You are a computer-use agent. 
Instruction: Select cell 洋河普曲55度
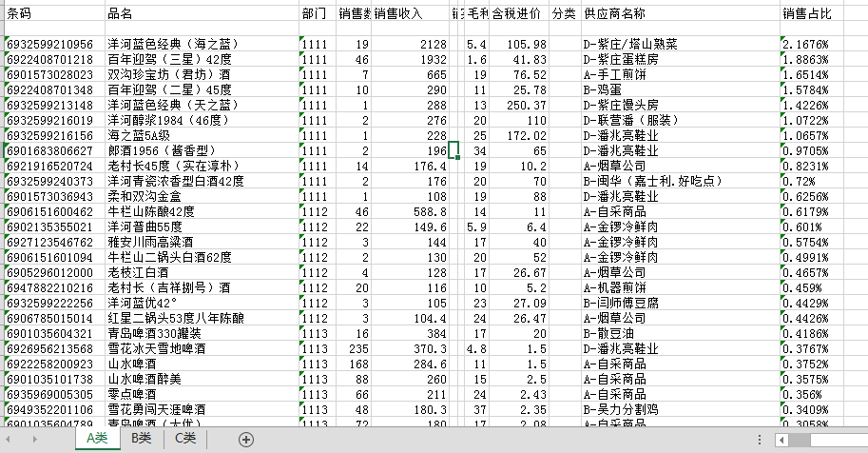(203, 226)
